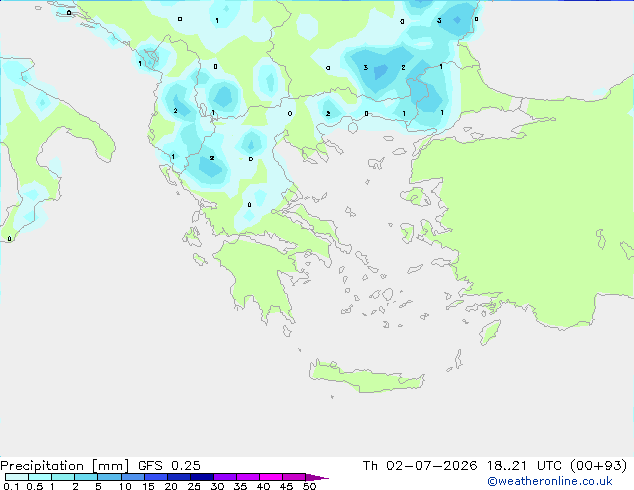The width and height of the screenshot is (634, 490).
Task: Click the '0.5' legend value
Action: pos(35,486)
